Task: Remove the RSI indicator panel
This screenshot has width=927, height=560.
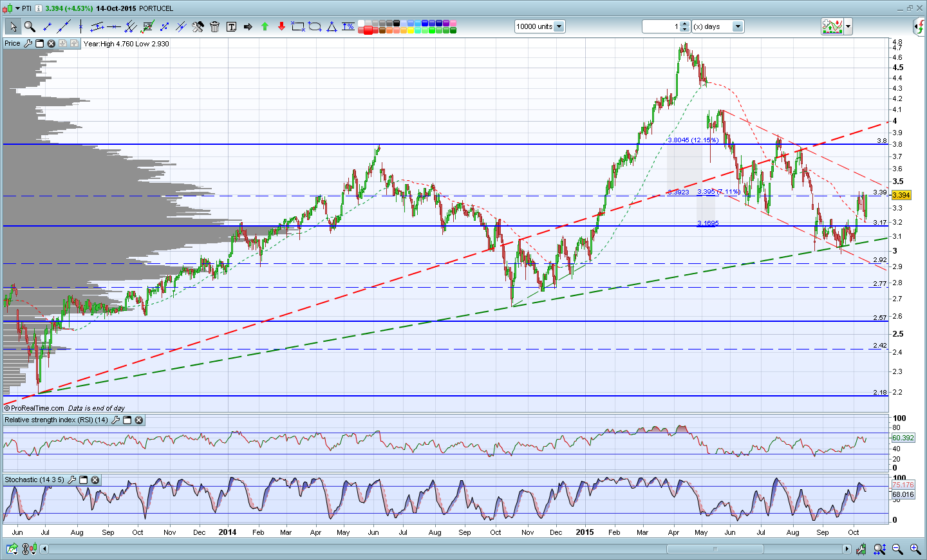Action: tap(138, 420)
